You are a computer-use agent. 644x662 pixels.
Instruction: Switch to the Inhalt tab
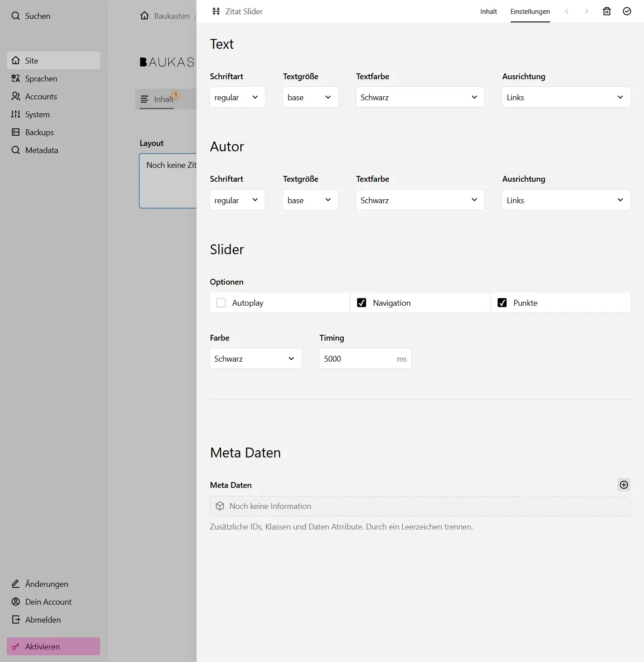point(488,12)
